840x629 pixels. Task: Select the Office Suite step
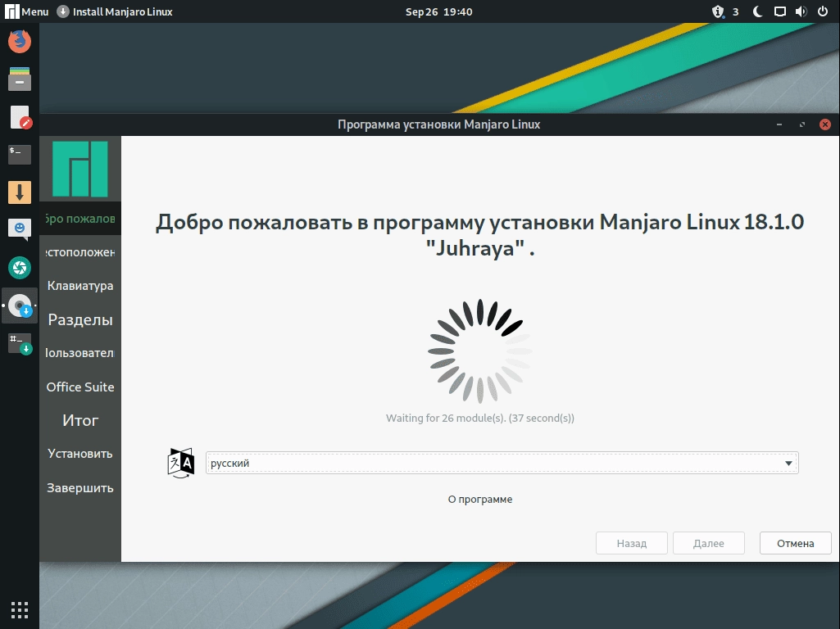pos(80,387)
